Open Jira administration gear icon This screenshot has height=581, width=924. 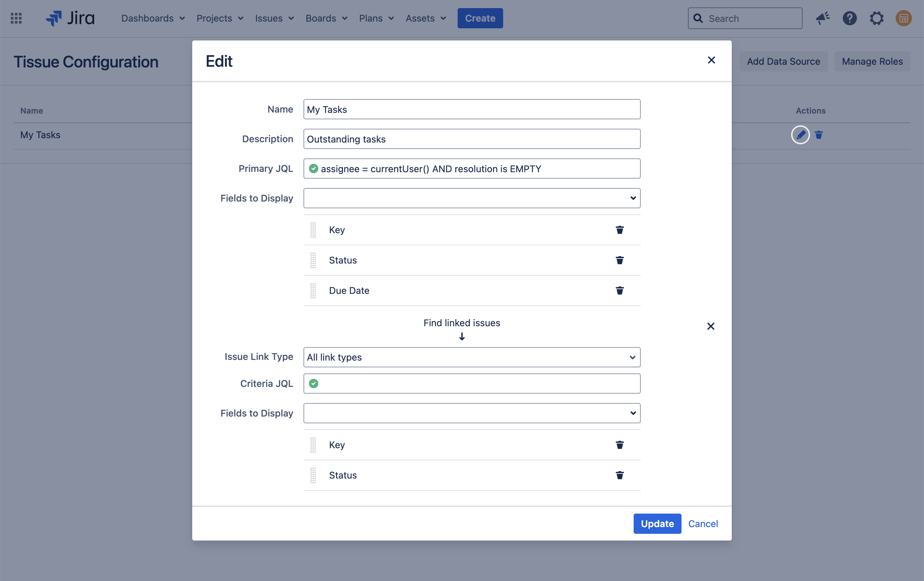pyautogui.click(x=876, y=18)
